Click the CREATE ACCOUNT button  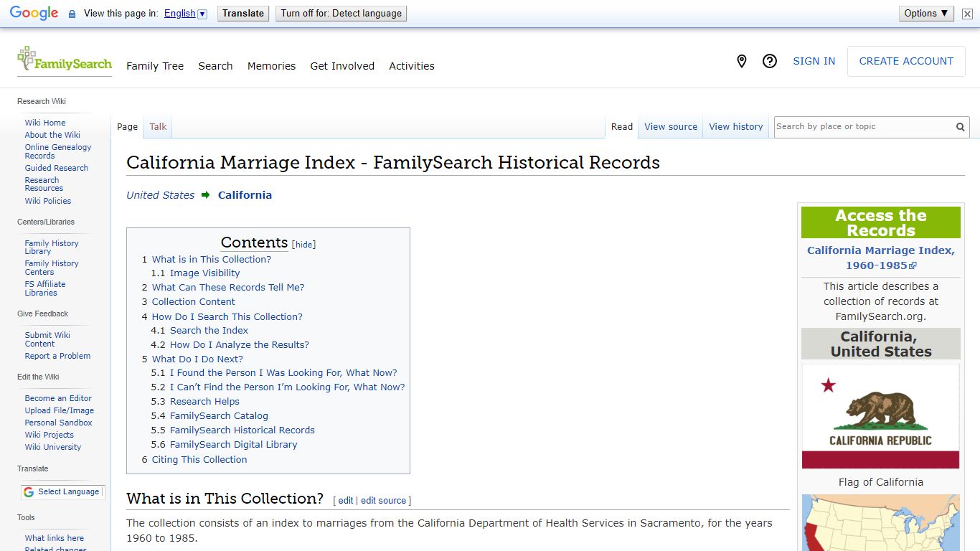pos(906,61)
